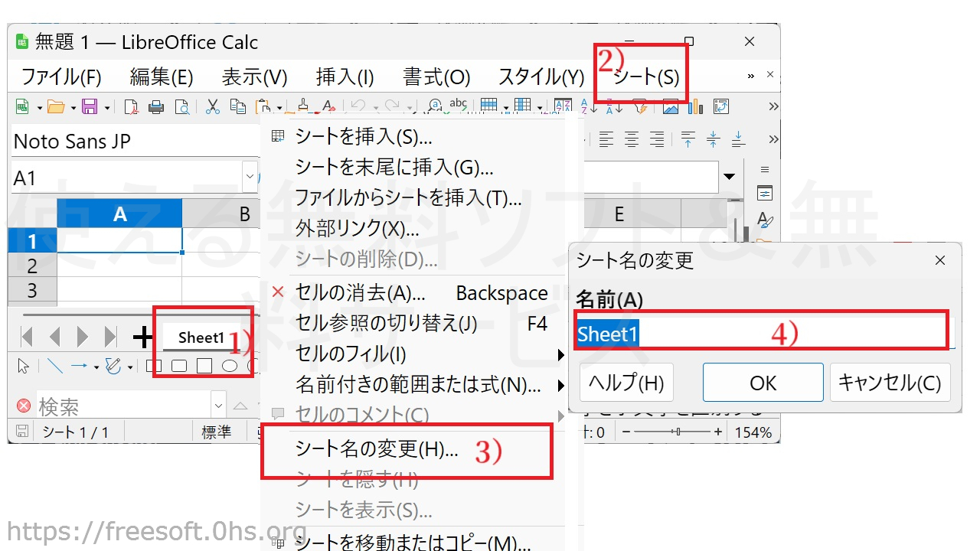Image resolution: width=980 pixels, height=551 pixels.
Task: Click the Print icon in toolbar
Action: tap(156, 106)
